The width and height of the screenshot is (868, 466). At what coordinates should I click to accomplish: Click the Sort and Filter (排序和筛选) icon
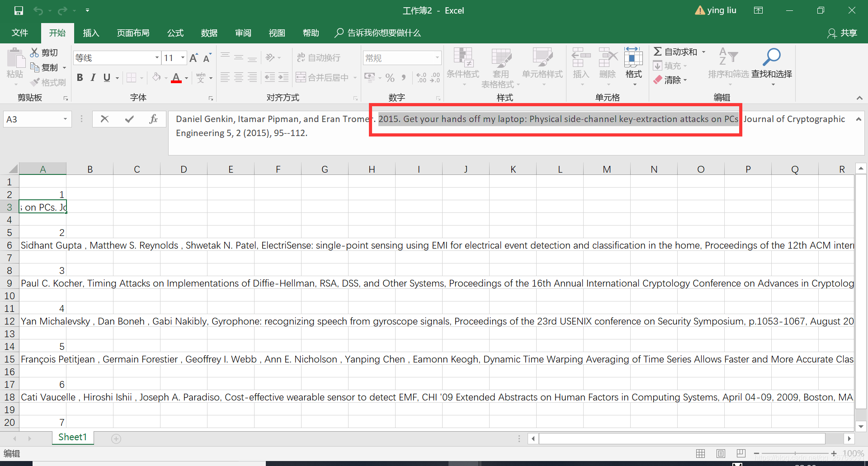coord(728,57)
